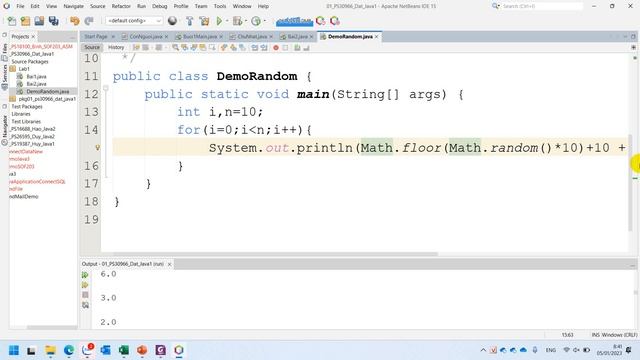Switch to the ConNguoi.java tab
640x360 pixels.
tap(145, 36)
